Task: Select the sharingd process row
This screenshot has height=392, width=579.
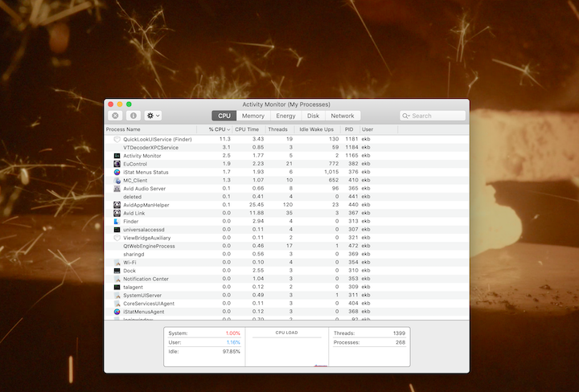Action: click(x=286, y=254)
